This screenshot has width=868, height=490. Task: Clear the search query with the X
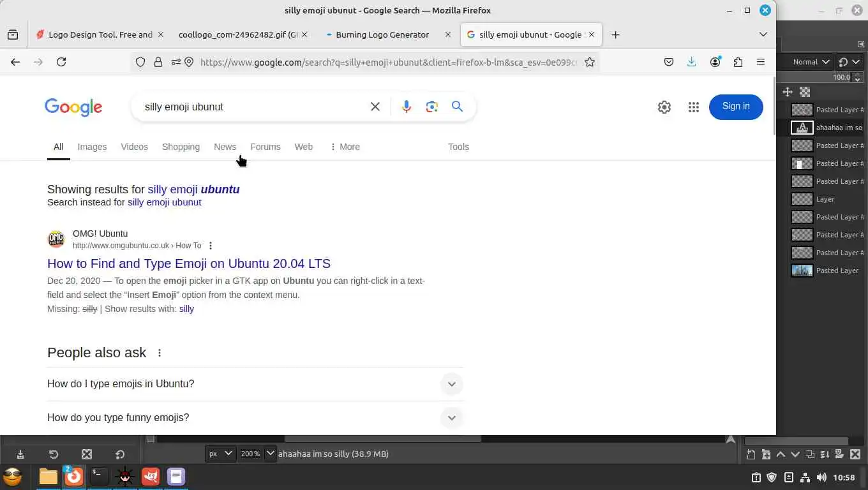click(375, 107)
